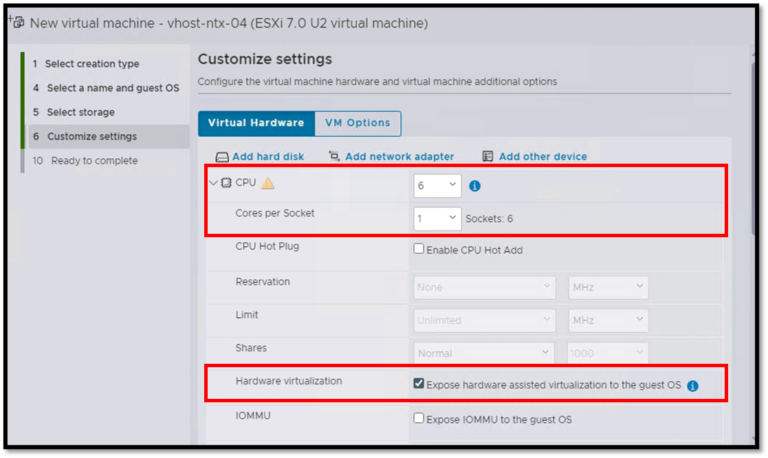This screenshot has height=458, width=768.
Task: Open the Cores per Socket dropdown
Action: 437,217
